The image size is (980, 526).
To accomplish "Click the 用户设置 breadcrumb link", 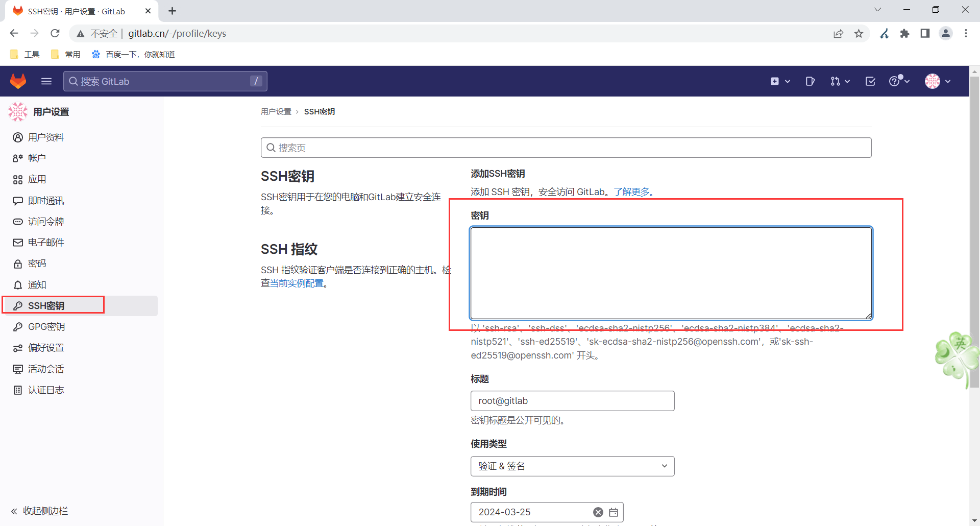I will 276,111.
